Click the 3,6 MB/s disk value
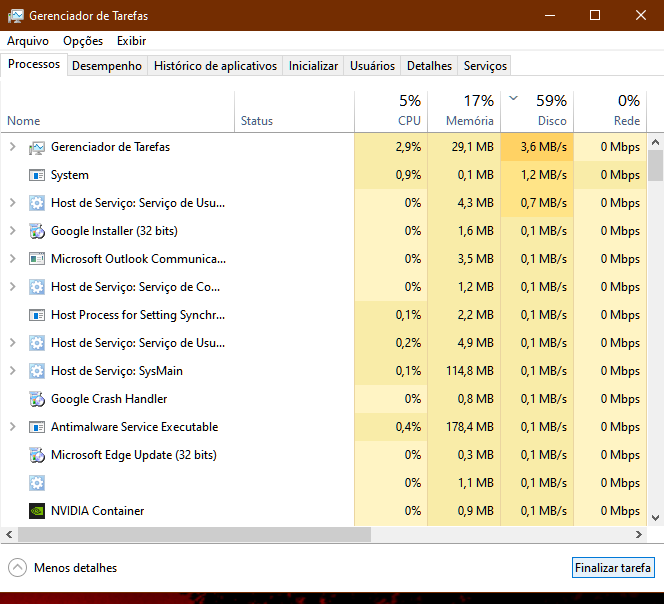 (544, 147)
